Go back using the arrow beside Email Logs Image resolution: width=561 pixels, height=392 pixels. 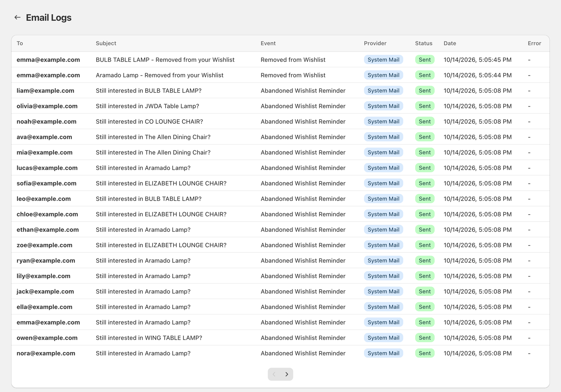18,17
